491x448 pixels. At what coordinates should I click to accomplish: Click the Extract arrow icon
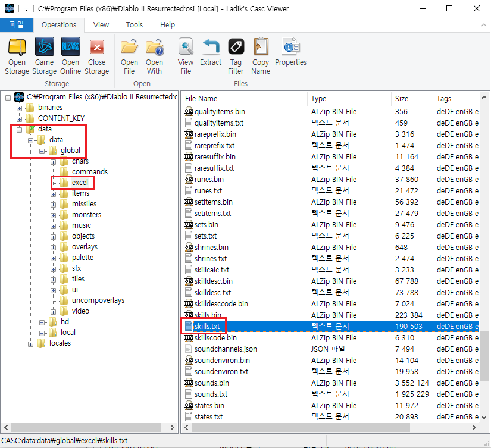(x=211, y=46)
